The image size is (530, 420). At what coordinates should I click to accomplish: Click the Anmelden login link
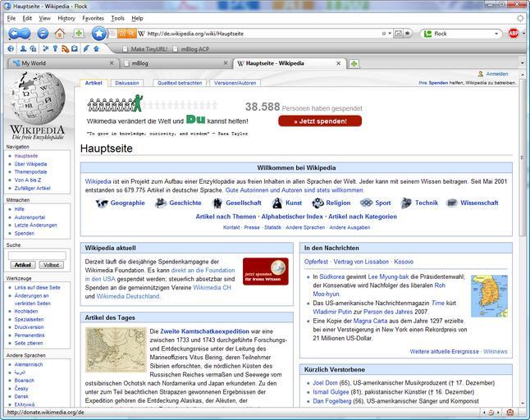[497, 74]
